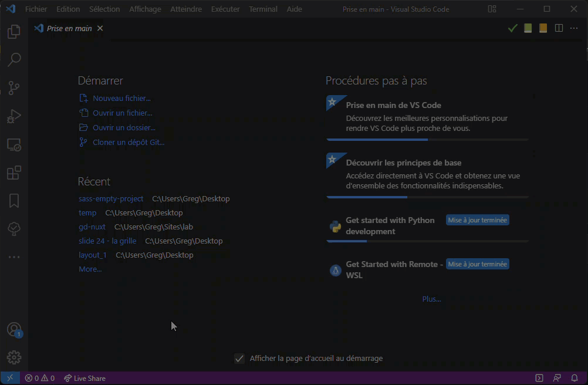
Task: Click the green checkmark editor action
Action: pyautogui.click(x=513, y=28)
